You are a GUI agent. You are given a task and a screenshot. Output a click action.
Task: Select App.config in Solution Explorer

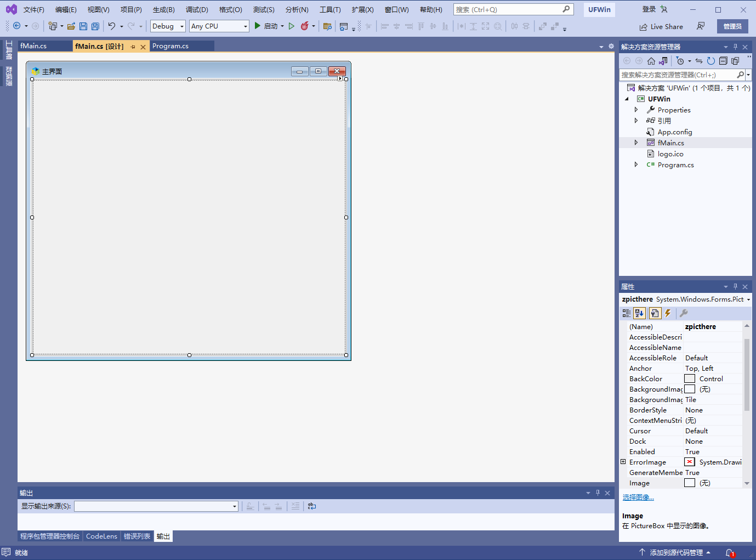pos(675,132)
